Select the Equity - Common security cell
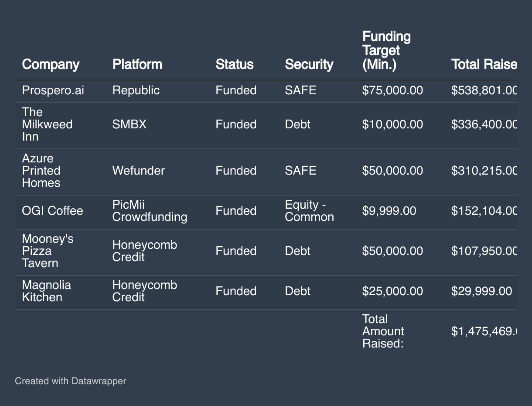The width and height of the screenshot is (532, 406). 309,211
